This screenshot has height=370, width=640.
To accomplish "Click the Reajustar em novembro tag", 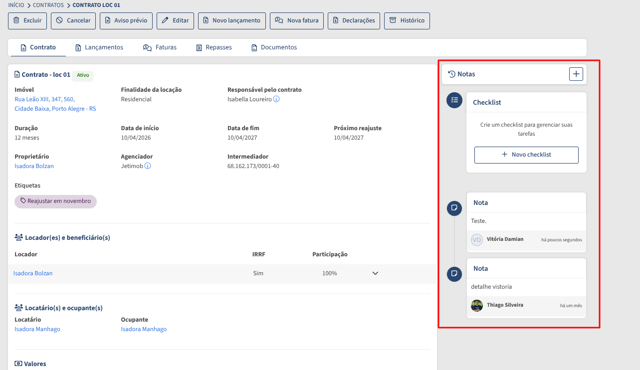I will click(56, 201).
